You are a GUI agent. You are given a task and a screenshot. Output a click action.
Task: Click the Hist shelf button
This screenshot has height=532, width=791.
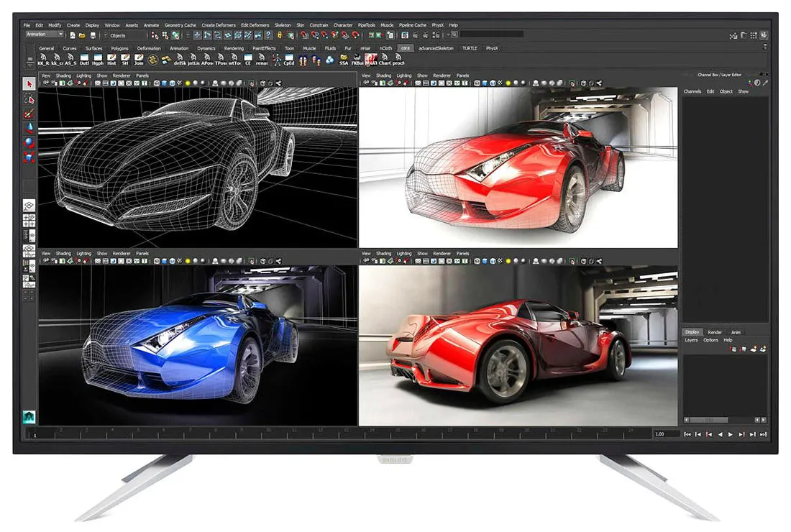[111, 60]
